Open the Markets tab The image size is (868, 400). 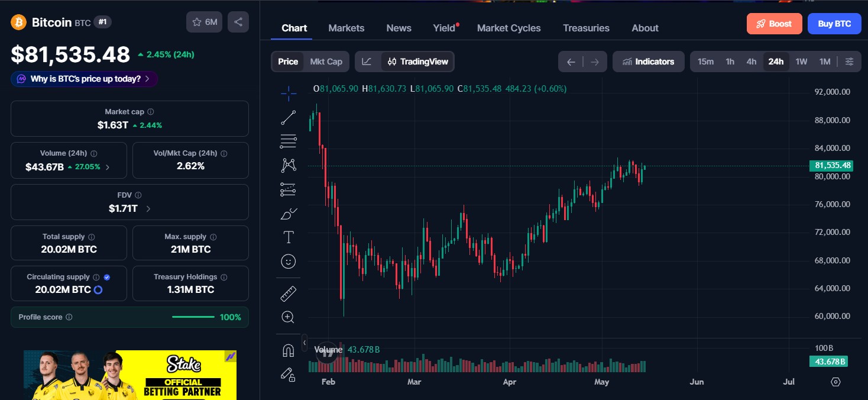click(346, 28)
